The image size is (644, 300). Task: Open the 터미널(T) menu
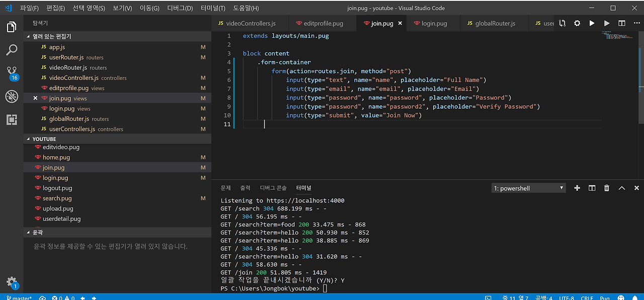(213, 8)
